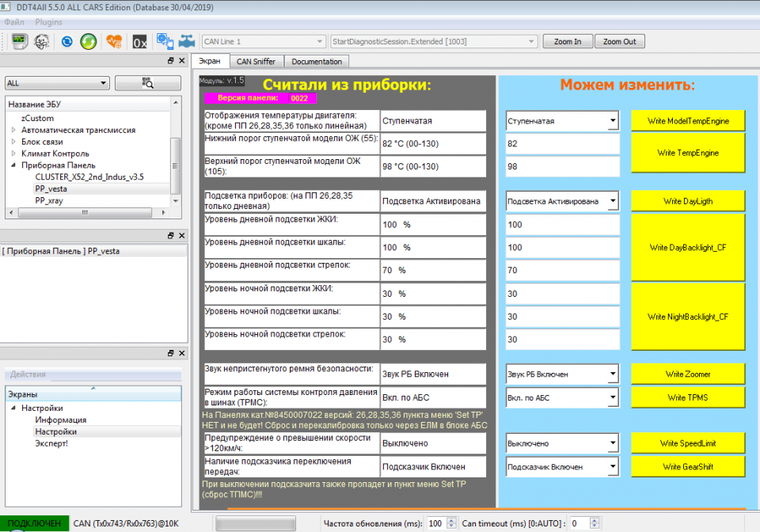The image size is (760, 532).
Task: Click the lower threshold field showing 82
Action: (x=562, y=144)
